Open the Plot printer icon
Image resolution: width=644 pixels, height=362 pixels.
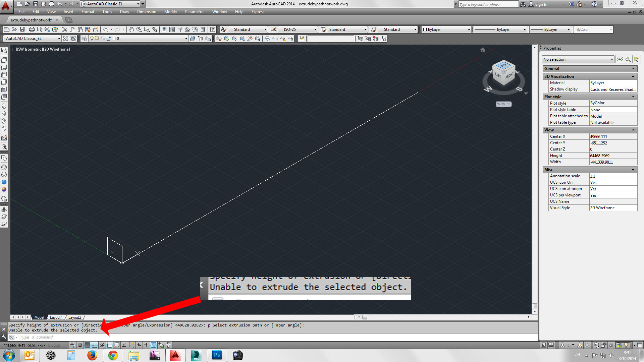click(32, 29)
